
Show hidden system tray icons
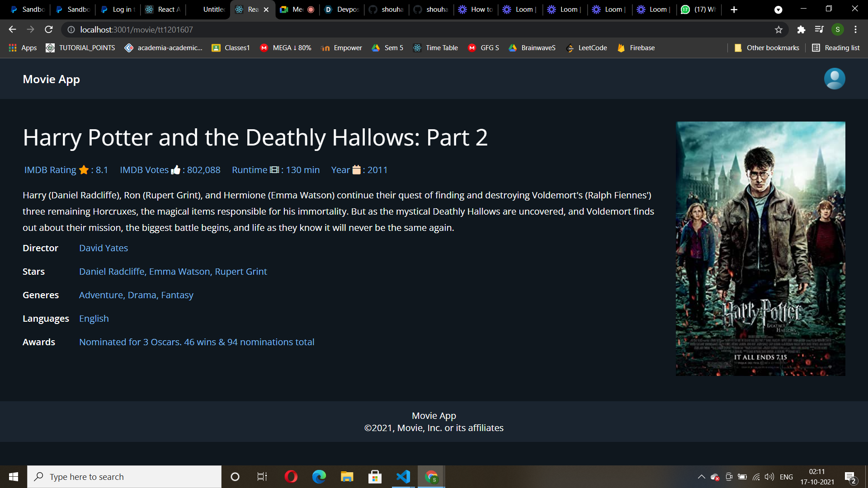[x=701, y=477]
